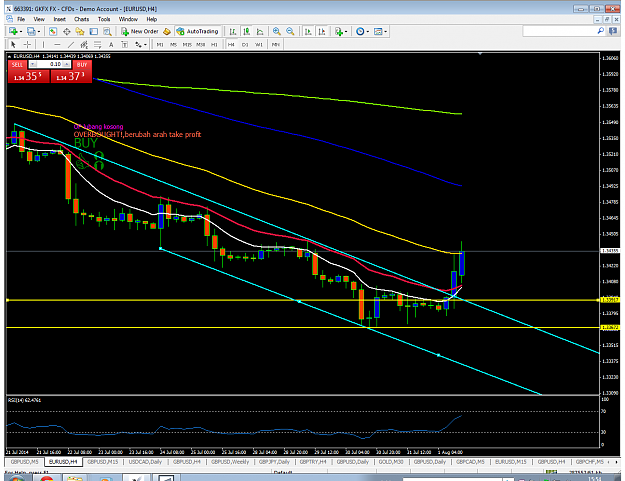
Task: Toggle chart auto scroll icon
Action: point(308,31)
